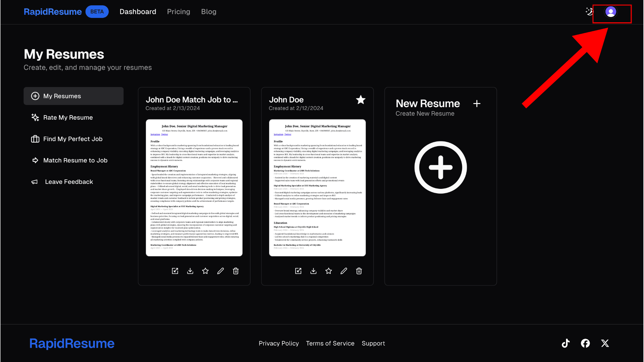Open Facebook link in footer

click(x=585, y=343)
